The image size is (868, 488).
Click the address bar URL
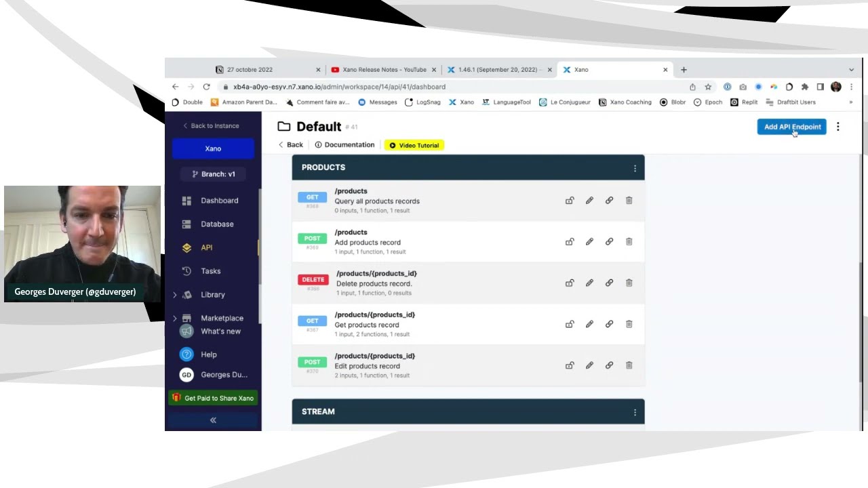pyautogui.click(x=339, y=87)
